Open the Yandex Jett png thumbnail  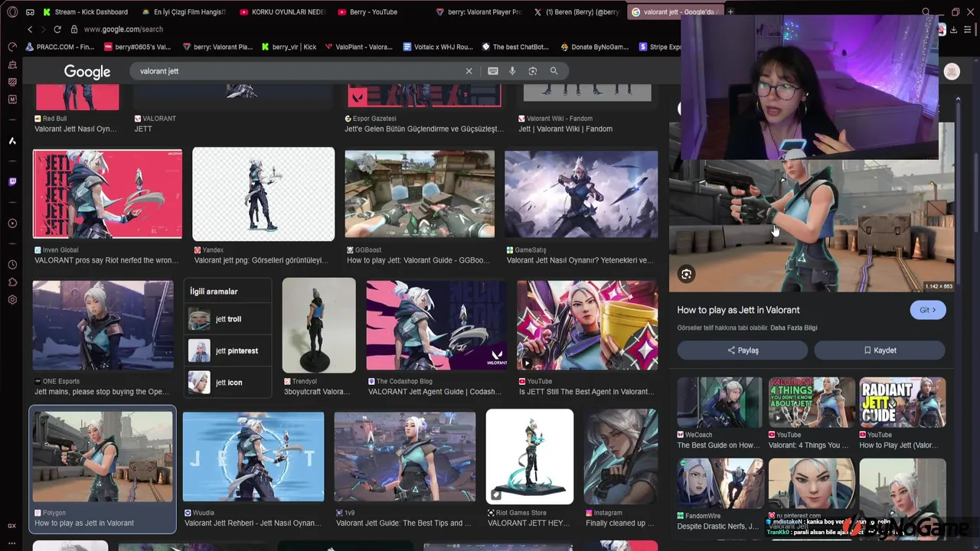[x=263, y=194]
